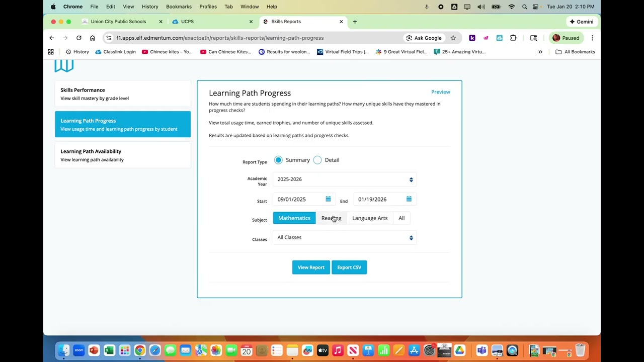The width and height of the screenshot is (644, 362).
Task: Click the tab search icon in the toolbar
Action: pyautogui.click(x=533, y=38)
